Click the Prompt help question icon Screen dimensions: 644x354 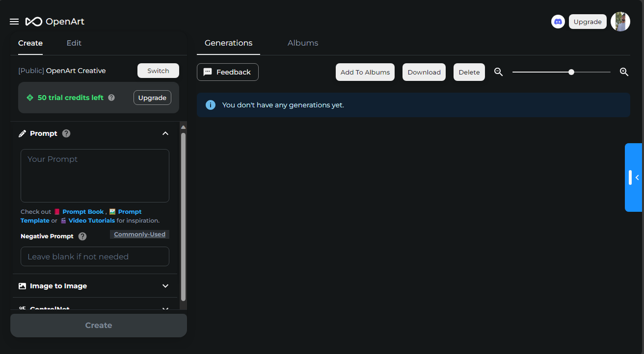tap(66, 133)
